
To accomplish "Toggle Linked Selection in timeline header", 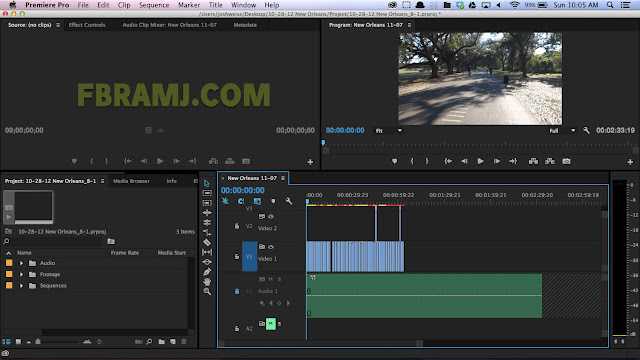I will click(257, 201).
